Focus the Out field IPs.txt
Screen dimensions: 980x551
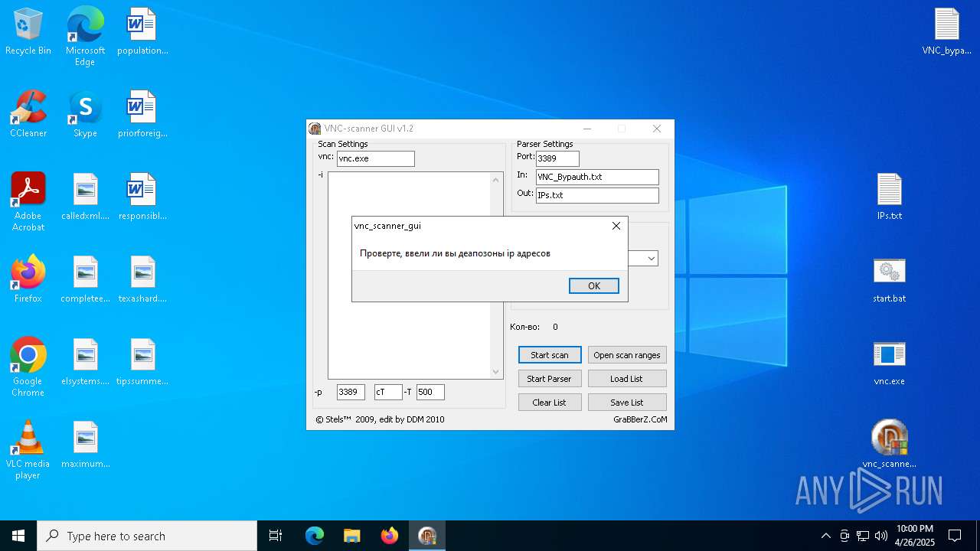597,195
